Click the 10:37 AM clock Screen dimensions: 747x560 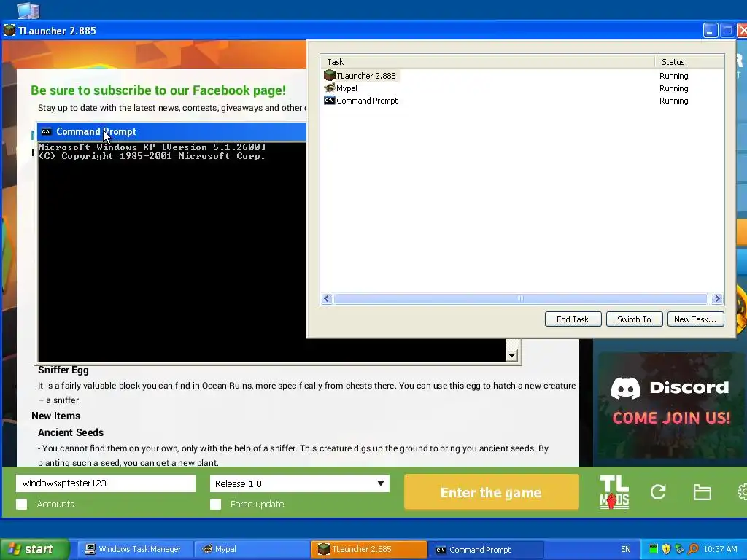pos(720,550)
